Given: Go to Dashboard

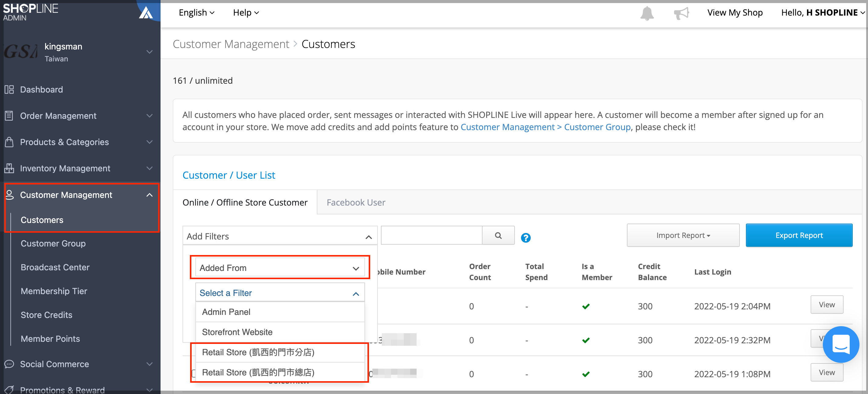Looking at the screenshot, I should coord(41,89).
